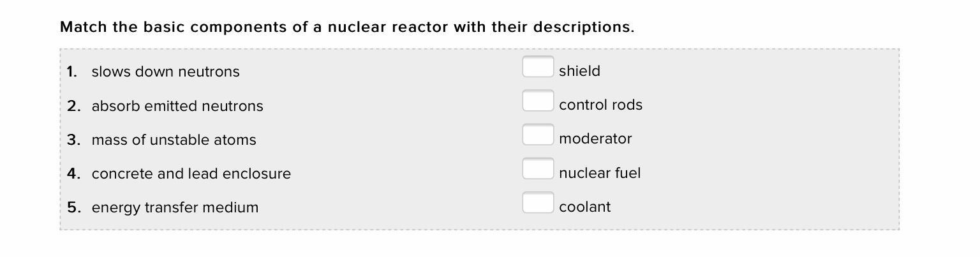Click the control rods label
980x257 pixels.
coord(600,105)
